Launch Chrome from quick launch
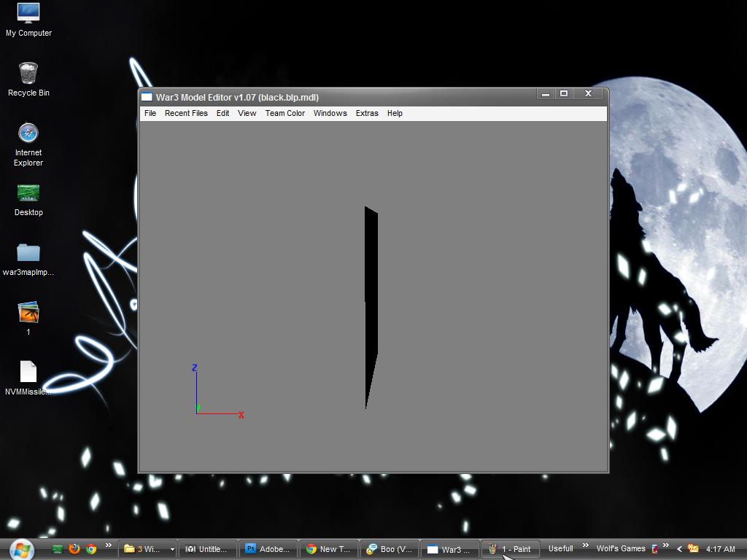The width and height of the screenshot is (747, 560). click(91, 549)
